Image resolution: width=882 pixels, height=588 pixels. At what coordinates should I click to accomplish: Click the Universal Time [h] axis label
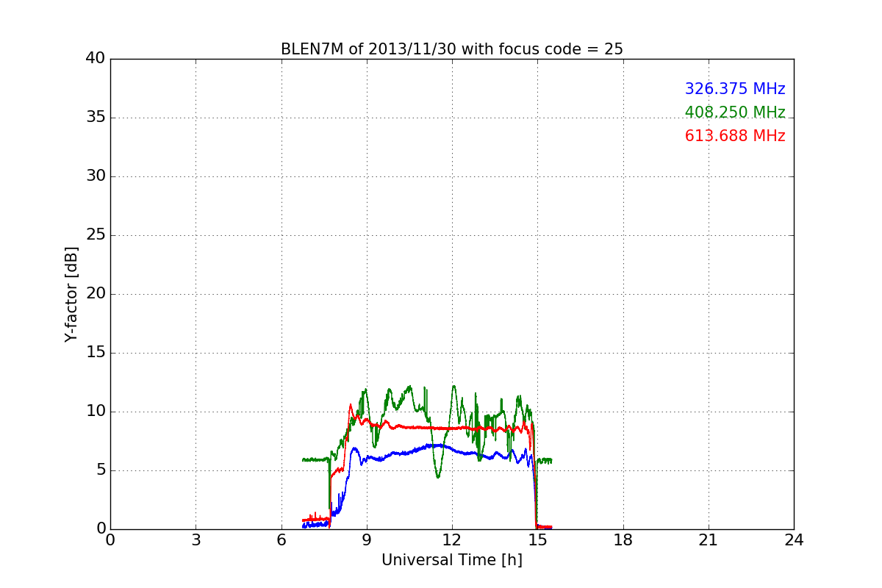click(452, 560)
